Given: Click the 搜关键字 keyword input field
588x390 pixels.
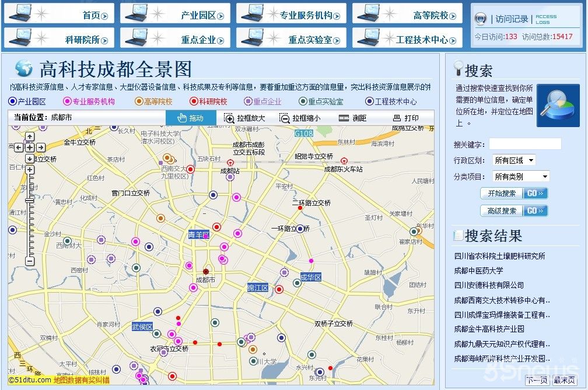Looking at the screenshot, I should [x=524, y=144].
